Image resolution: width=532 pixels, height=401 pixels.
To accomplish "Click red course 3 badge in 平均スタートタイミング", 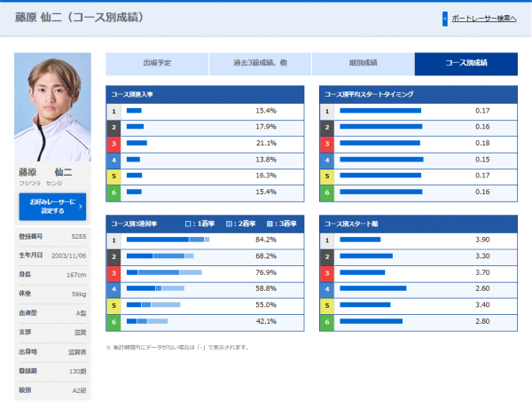I will click(327, 144).
